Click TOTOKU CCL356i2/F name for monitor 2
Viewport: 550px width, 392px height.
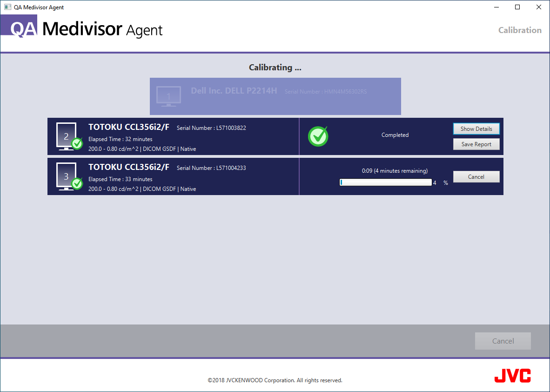[129, 127]
